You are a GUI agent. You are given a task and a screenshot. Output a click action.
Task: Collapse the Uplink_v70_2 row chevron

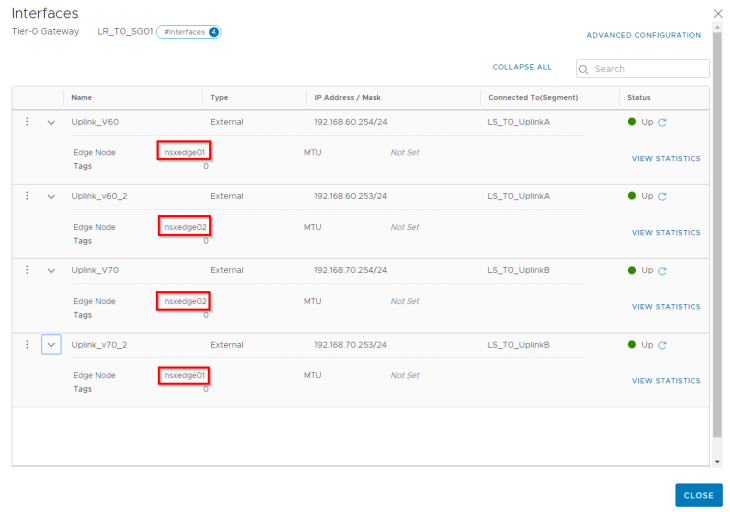pos(51,345)
